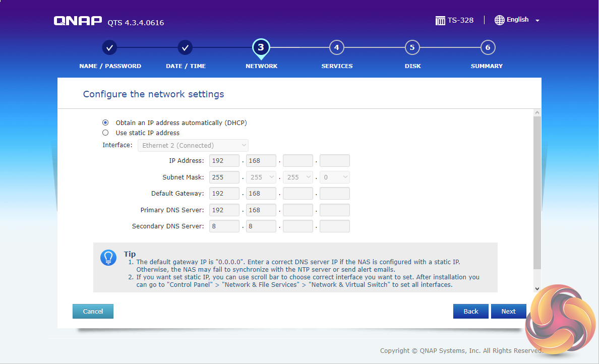
Task: Go to DATE / TIME step label
Action: tap(186, 66)
